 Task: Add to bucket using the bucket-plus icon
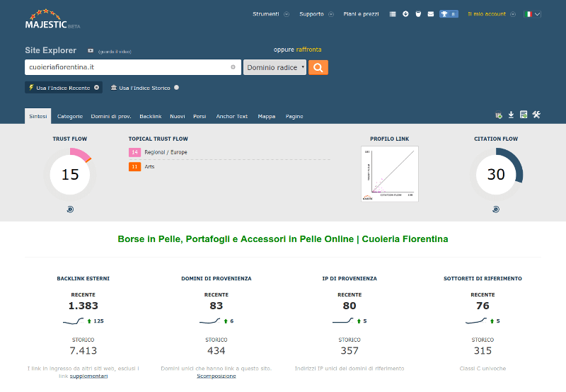tap(499, 115)
